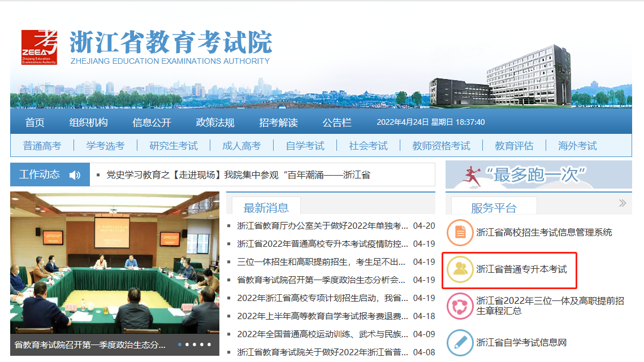This screenshot has width=644, height=362.
Task: Open the 政策法规 menu item
Action: pyautogui.click(x=215, y=123)
